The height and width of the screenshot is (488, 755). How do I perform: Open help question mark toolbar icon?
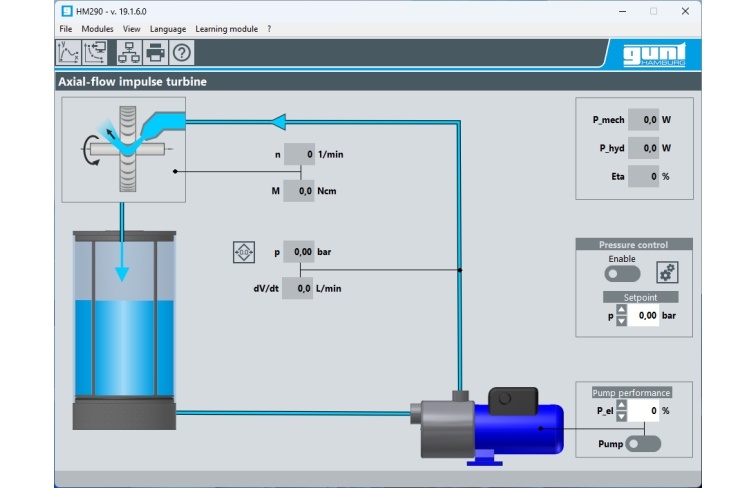pos(182,53)
